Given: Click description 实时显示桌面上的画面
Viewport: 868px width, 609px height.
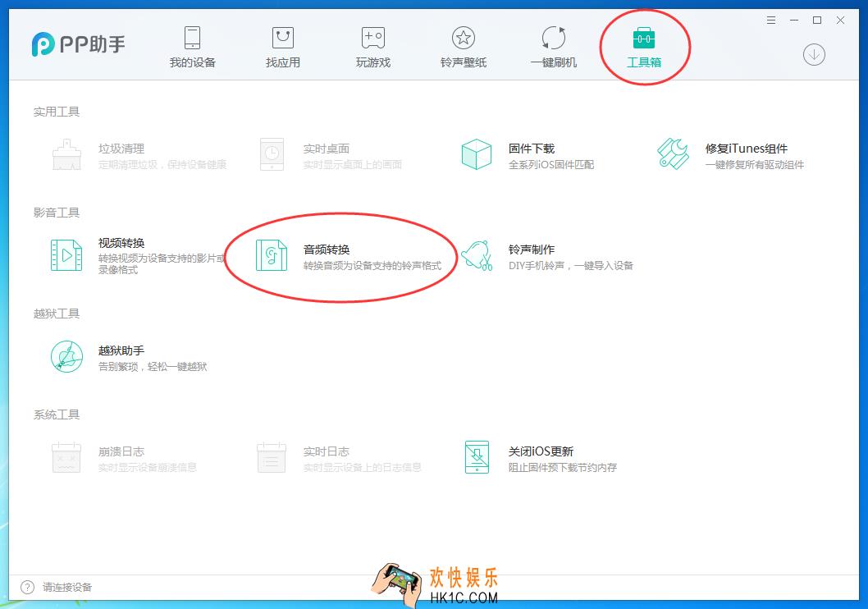Looking at the screenshot, I should (352, 164).
